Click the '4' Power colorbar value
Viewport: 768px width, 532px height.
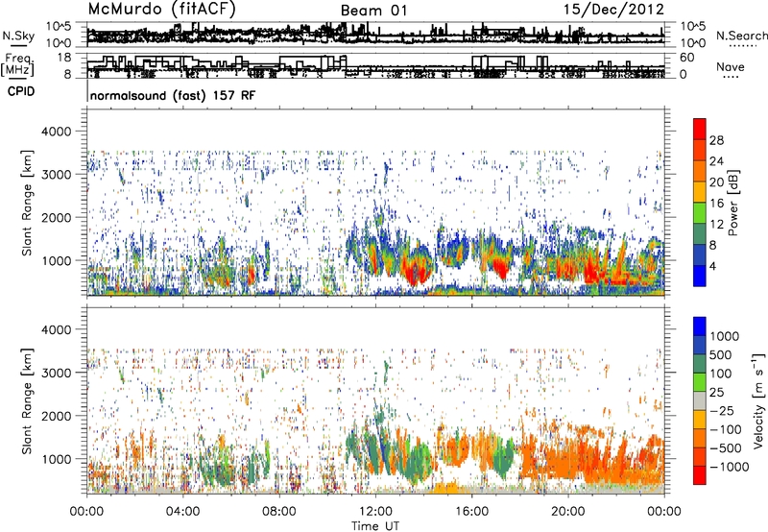(x=712, y=266)
